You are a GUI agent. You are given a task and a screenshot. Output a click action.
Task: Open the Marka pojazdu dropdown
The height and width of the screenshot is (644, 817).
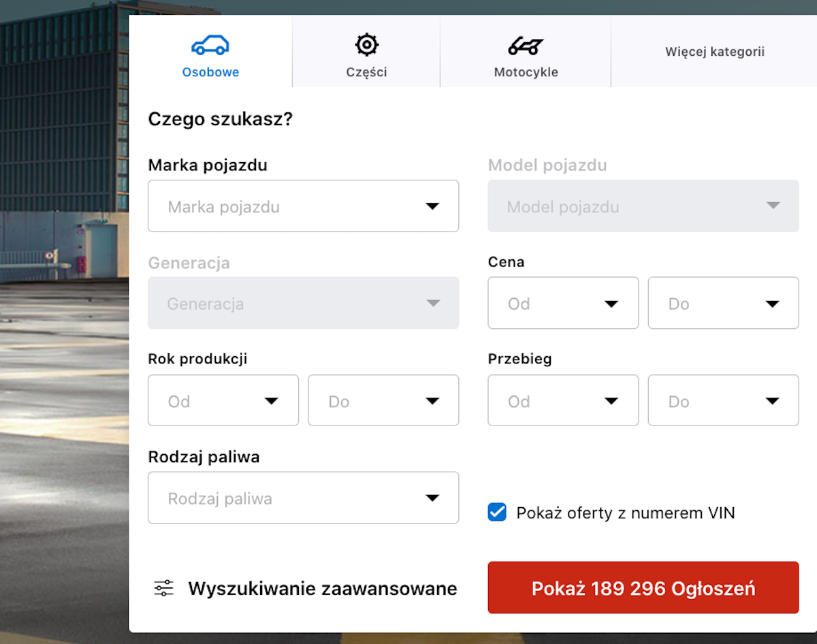click(303, 206)
